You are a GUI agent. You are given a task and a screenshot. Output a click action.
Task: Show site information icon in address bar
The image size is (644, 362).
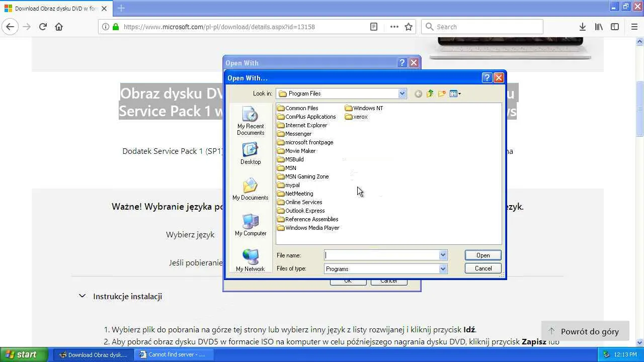point(106,27)
